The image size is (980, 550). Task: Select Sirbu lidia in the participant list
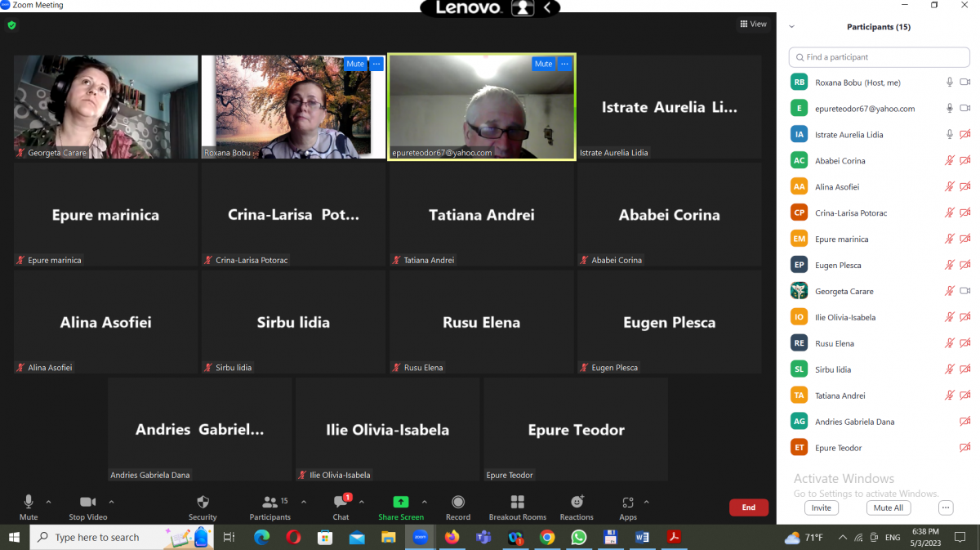[879, 369]
